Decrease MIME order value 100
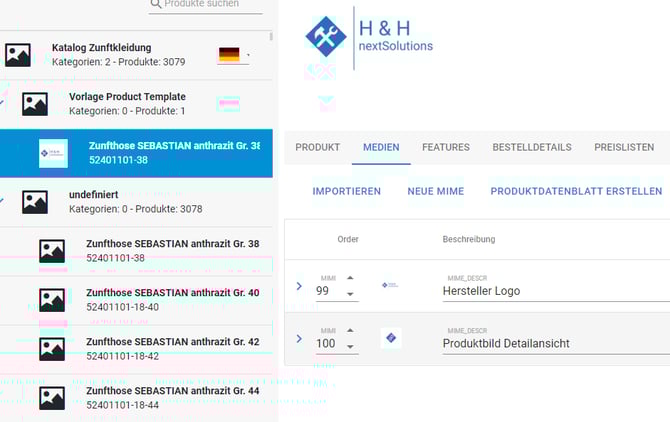670x422 pixels. coord(350,346)
